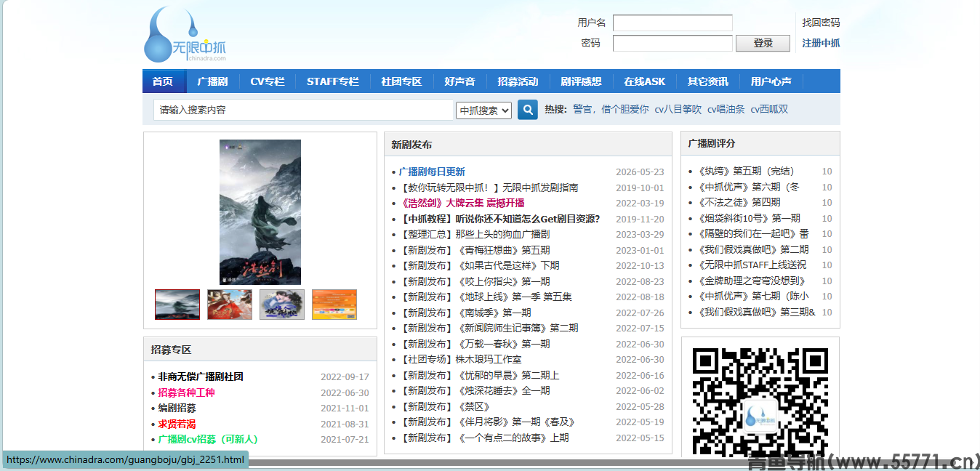Open the 广播剧 navigation tab

pos(212,81)
